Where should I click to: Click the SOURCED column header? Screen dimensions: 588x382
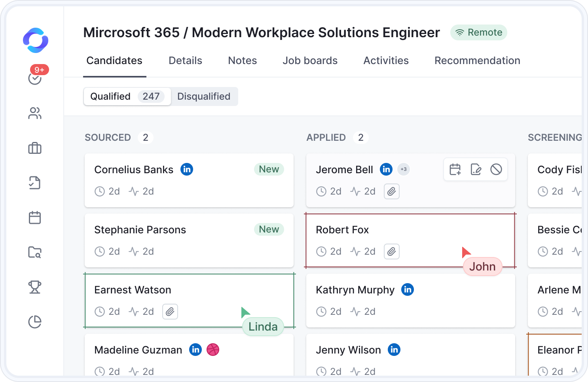(x=108, y=138)
